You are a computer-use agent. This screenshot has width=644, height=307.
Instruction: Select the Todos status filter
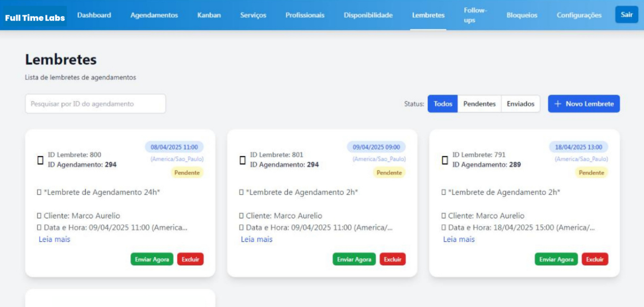[x=443, y=104]
